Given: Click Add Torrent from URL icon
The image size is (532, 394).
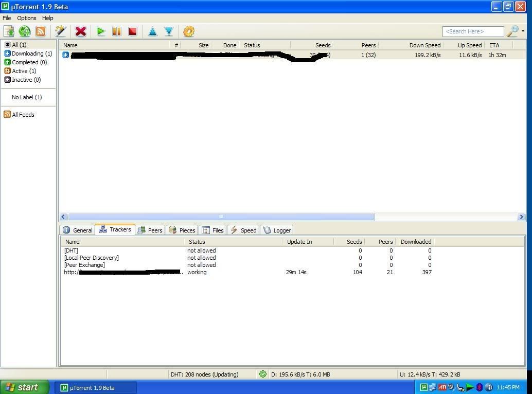Looking at the screenshot, I should point(25,31).
